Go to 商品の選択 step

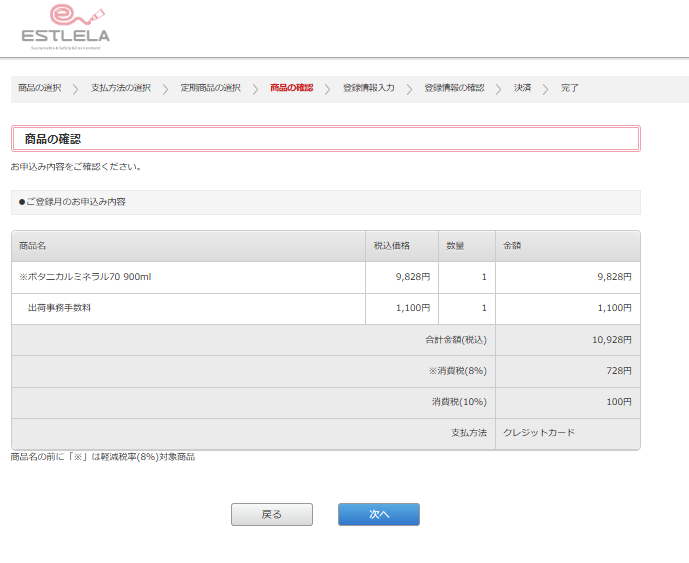pyautogui.click(x=40, y=88)
